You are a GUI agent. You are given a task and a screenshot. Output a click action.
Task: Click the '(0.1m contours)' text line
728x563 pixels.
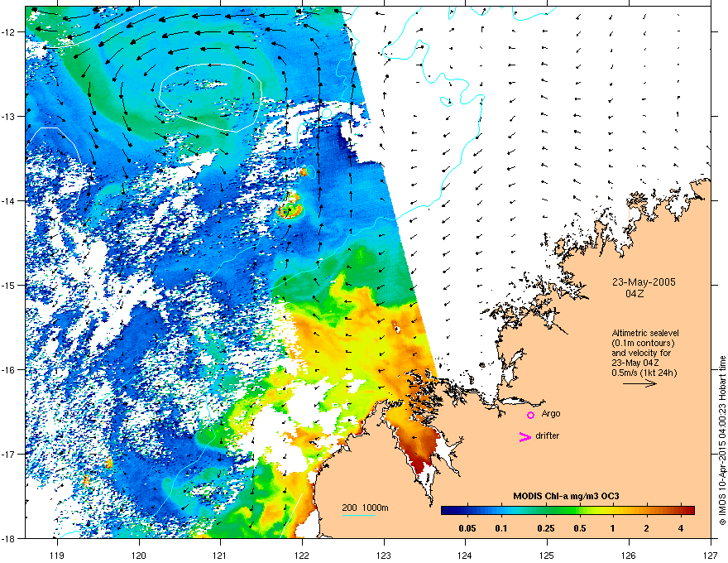click(643, 343)
